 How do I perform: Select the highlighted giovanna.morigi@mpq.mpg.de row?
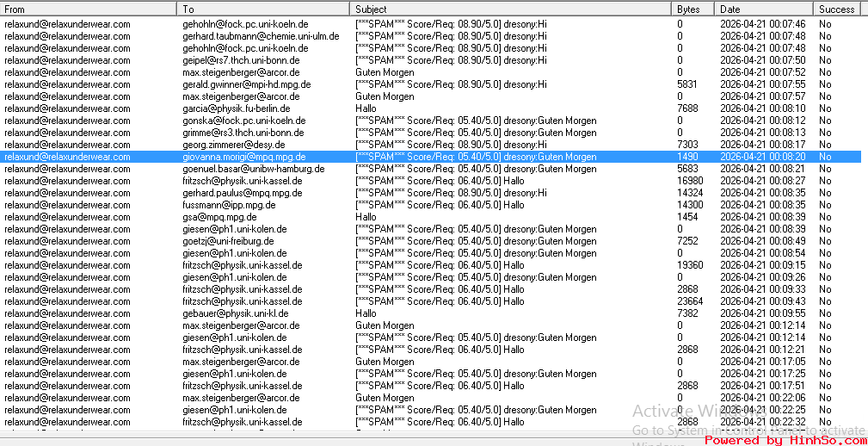243,157
